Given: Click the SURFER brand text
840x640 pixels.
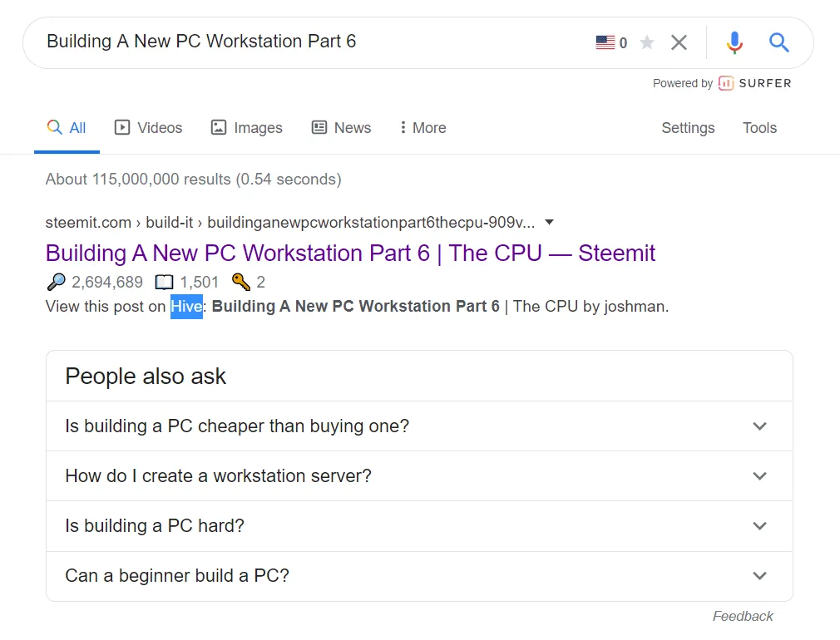Looking at the screenshot, I should click(x=765, y=83).
